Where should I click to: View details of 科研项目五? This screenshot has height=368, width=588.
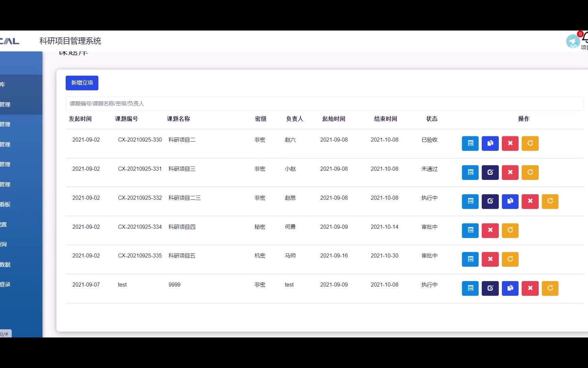coord(470,259)
